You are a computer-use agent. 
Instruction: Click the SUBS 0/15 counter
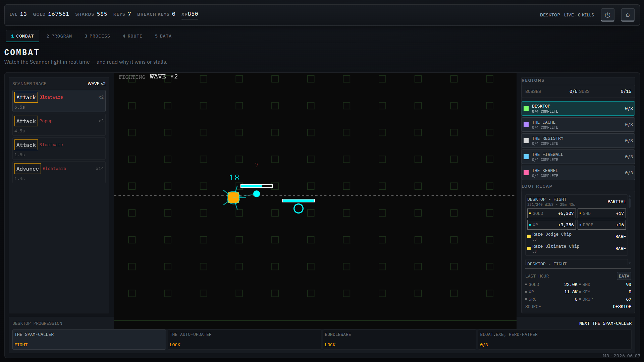(605, 92)
